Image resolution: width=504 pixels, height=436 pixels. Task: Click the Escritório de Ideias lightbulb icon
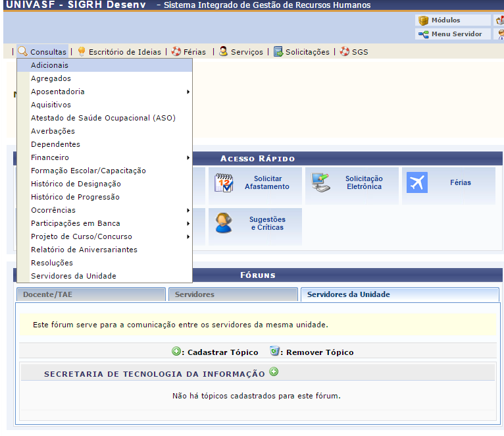click(x=82, y=51)
